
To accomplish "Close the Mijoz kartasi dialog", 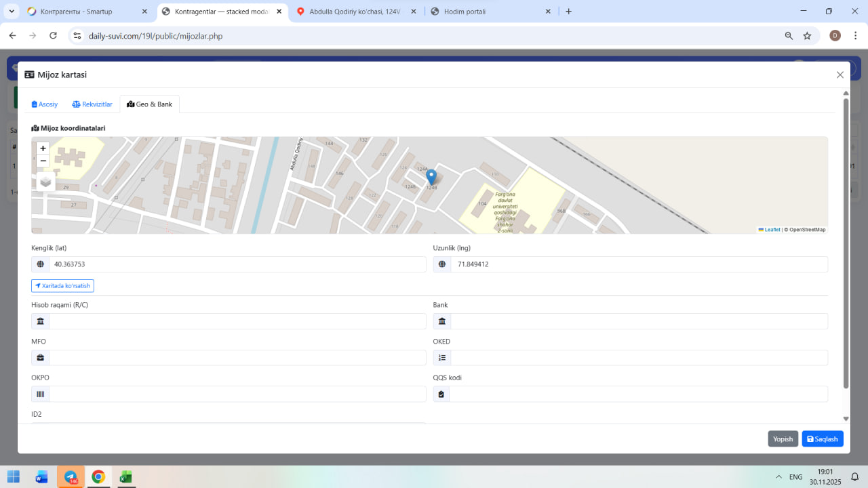I will (x=840, y=75).
